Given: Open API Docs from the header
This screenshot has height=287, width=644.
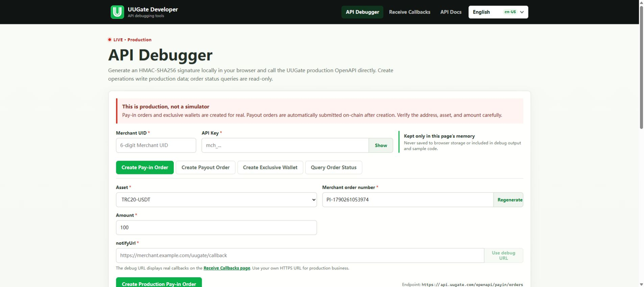Looking at the screenshot, I should pos(451,12).
